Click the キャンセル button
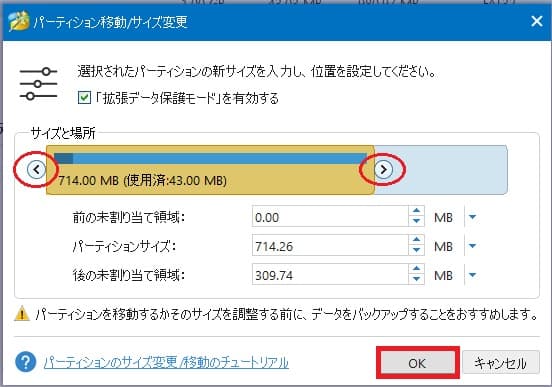This screenshot has width=552, height=387. pyautogui.click(x=501, y=363)
